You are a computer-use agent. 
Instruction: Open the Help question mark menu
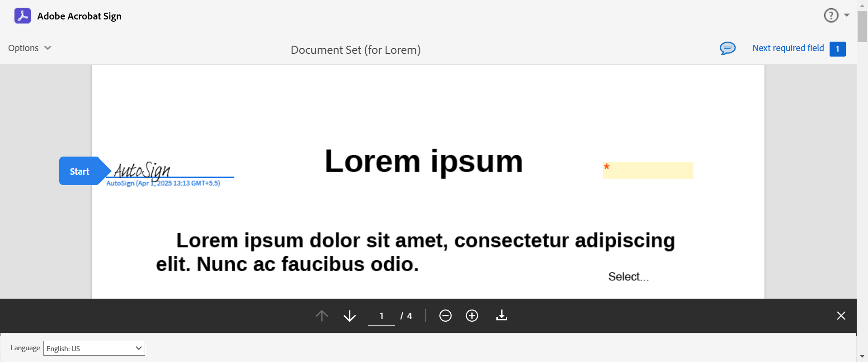[x=831, y=15]
